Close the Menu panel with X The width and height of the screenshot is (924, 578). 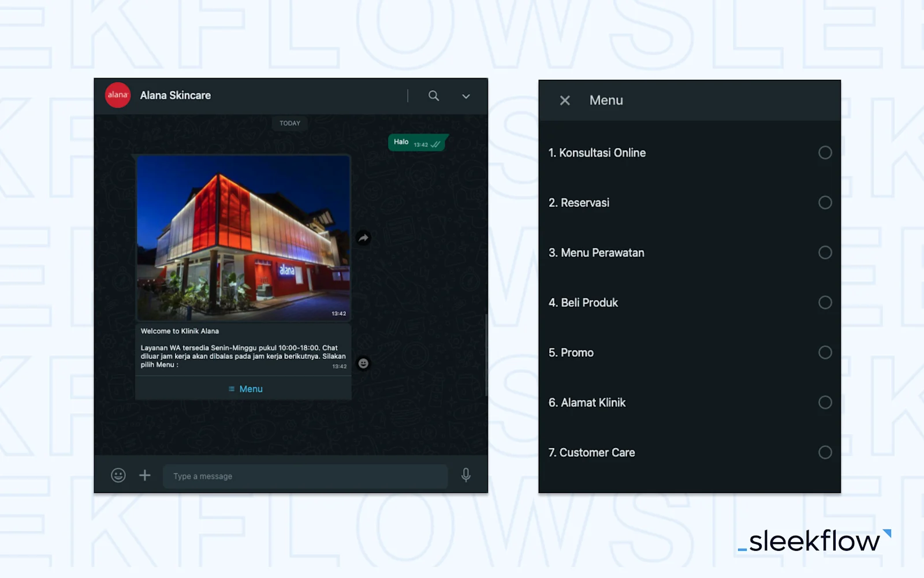(x=565, y=101)
